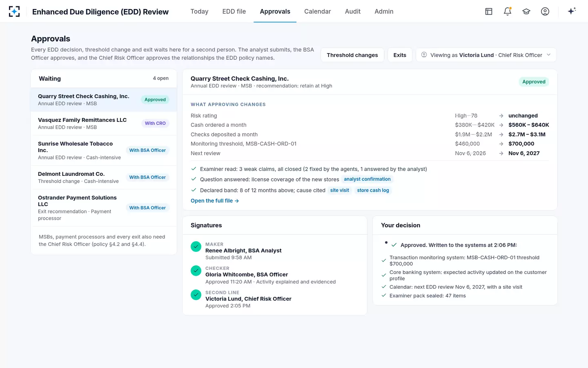Select Ostrander Payment Solutions LLC exit recommendation

click(104, 208)
